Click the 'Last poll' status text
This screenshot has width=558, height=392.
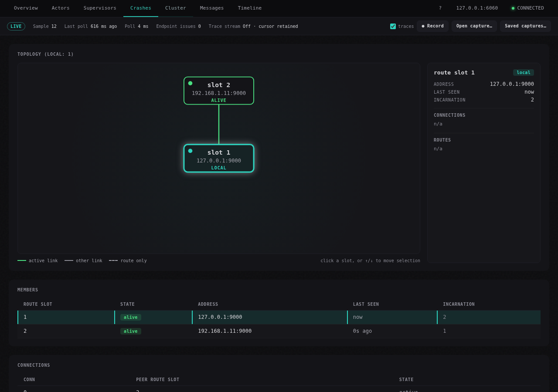pyautogui.click(x=91, y=26)
